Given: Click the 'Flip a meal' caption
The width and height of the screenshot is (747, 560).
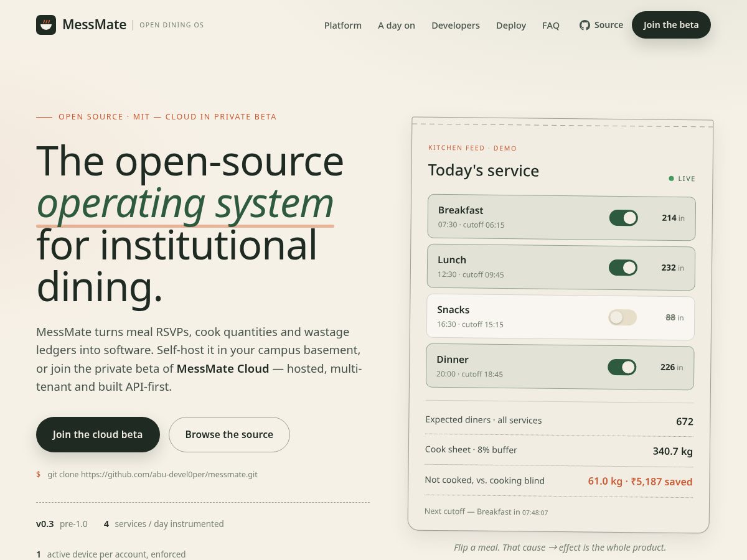Looking at the screenshot, I should coord(560,548).
